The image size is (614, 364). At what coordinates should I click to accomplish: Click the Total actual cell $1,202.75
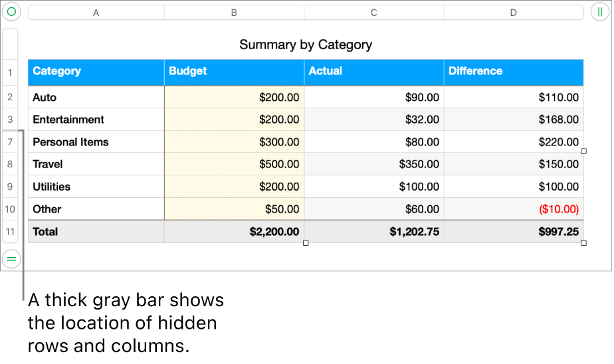374,232
